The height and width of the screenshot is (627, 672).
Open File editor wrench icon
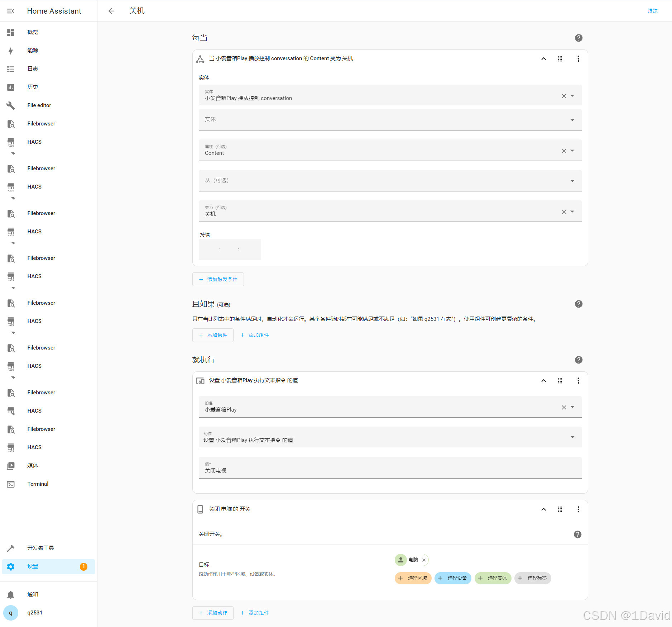click(11, 105)
